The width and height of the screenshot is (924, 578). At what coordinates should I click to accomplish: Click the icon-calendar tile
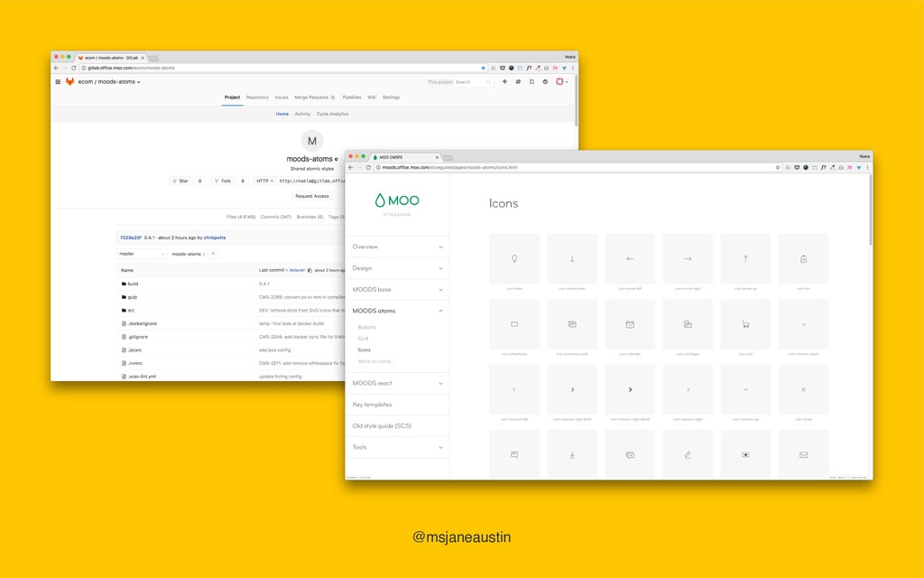[629, 324]
